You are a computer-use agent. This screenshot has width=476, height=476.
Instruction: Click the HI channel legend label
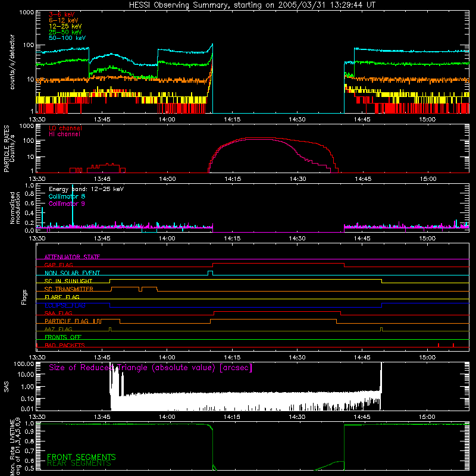(64, 134)
